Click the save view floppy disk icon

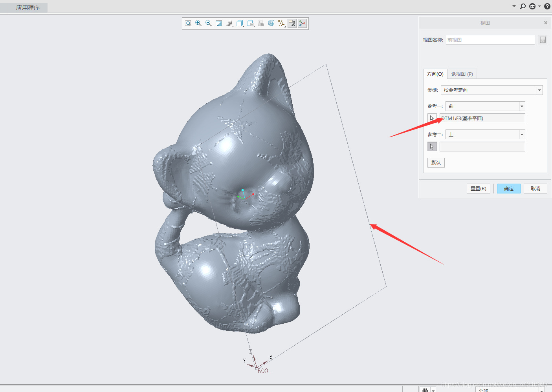point(543,40)
